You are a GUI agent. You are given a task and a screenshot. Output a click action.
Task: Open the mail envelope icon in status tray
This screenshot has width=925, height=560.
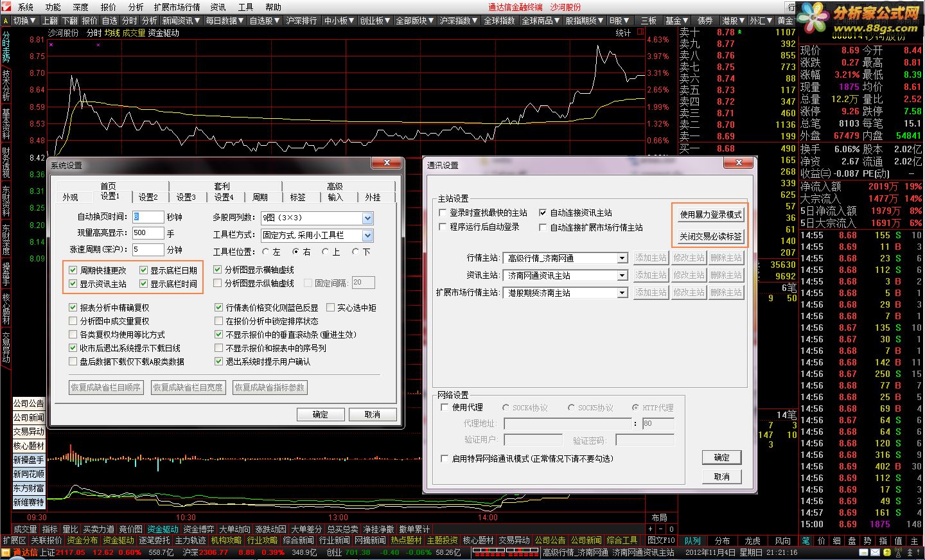876,552
